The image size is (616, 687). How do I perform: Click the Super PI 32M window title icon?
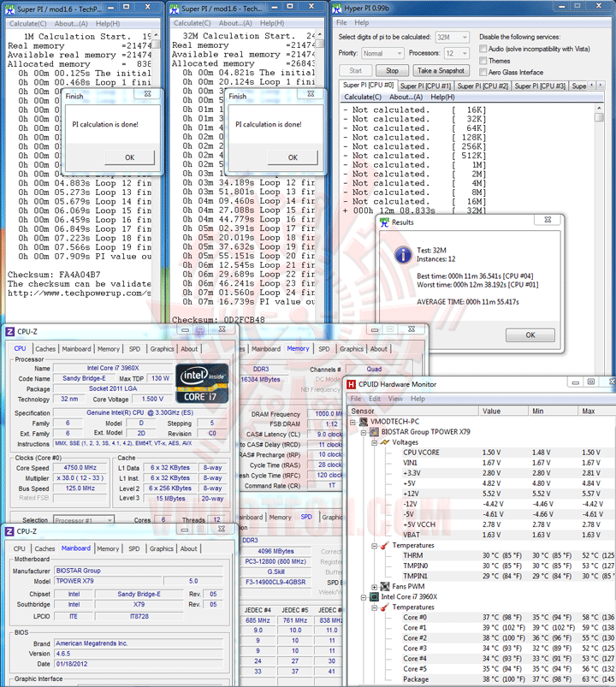pyautogui.click(x=175, y=9)
